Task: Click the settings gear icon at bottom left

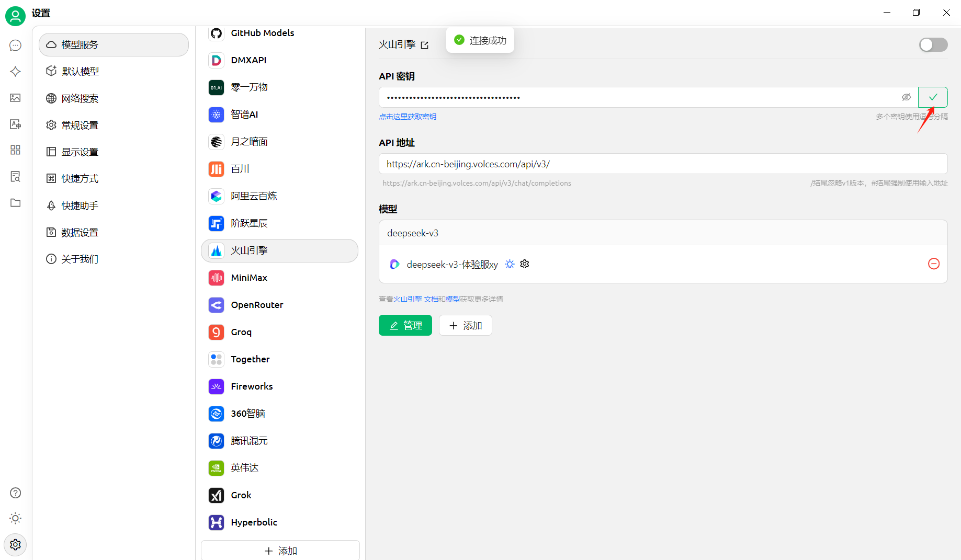Action: coord(15,544)
